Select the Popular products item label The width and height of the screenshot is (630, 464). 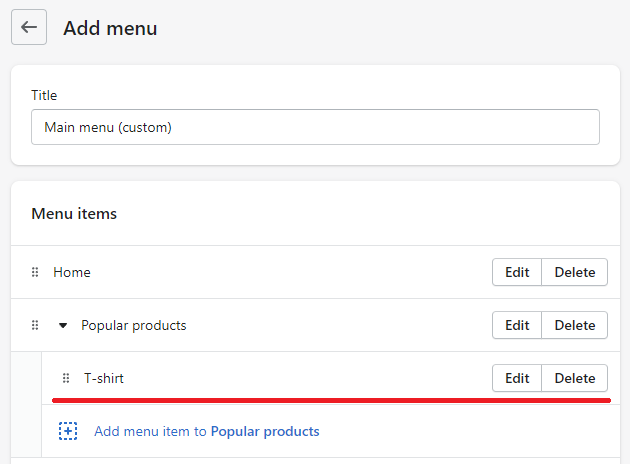pos(133,325)
